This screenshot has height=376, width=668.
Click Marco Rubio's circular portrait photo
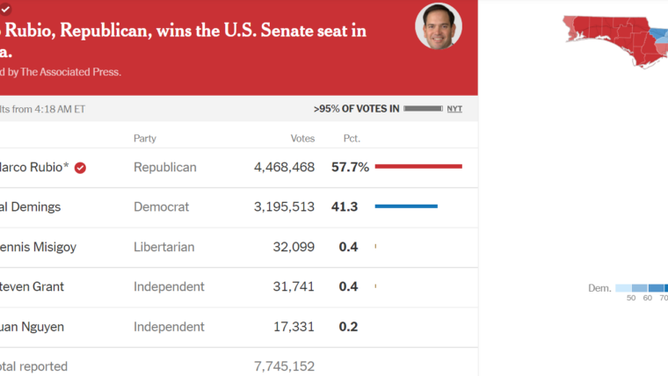pos(438,26)
